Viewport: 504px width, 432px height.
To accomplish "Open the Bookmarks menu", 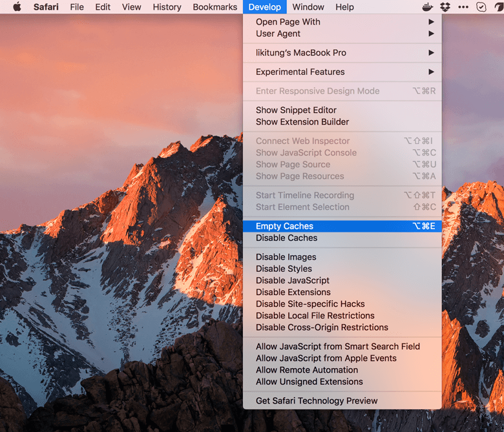I will tap(215, 6).
